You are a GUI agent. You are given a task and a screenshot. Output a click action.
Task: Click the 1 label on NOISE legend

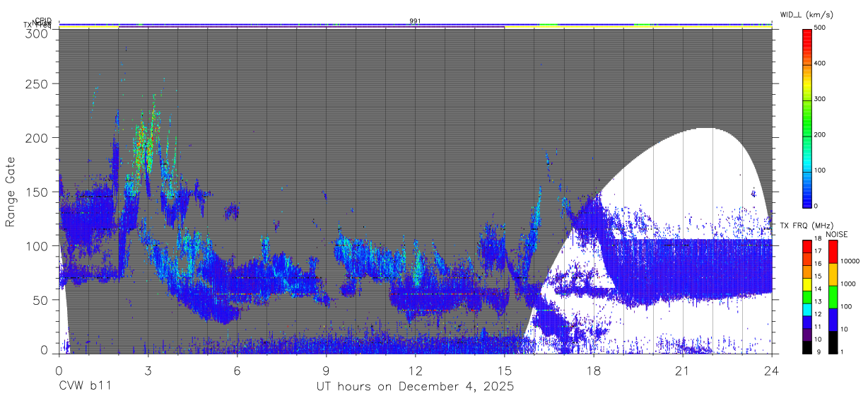pos(842,351)
